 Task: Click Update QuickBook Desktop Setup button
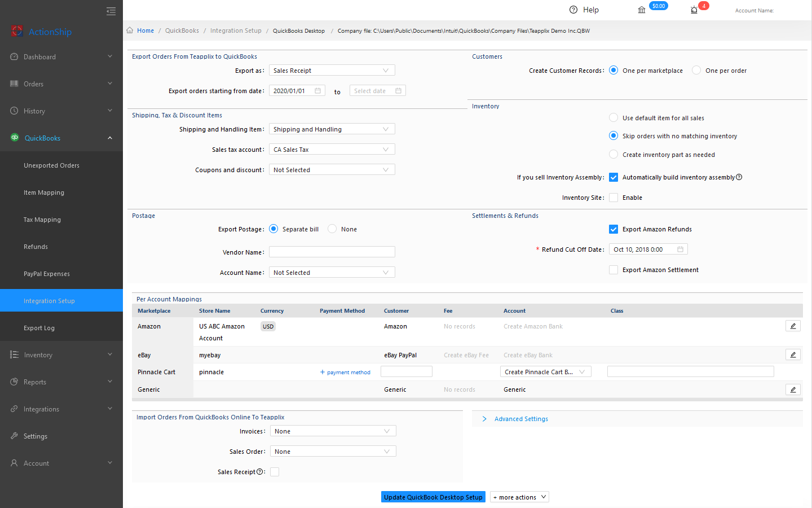click(433, 497)
